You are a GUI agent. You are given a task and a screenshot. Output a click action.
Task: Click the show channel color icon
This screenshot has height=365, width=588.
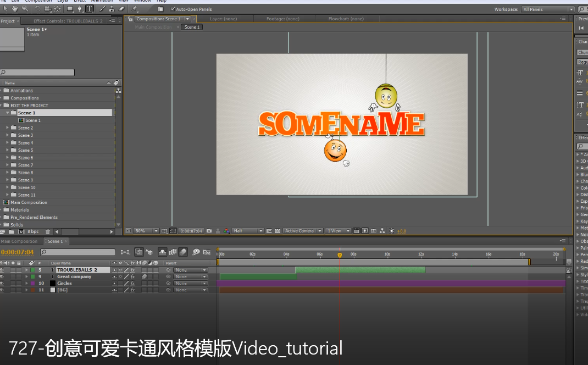[226, 231]
